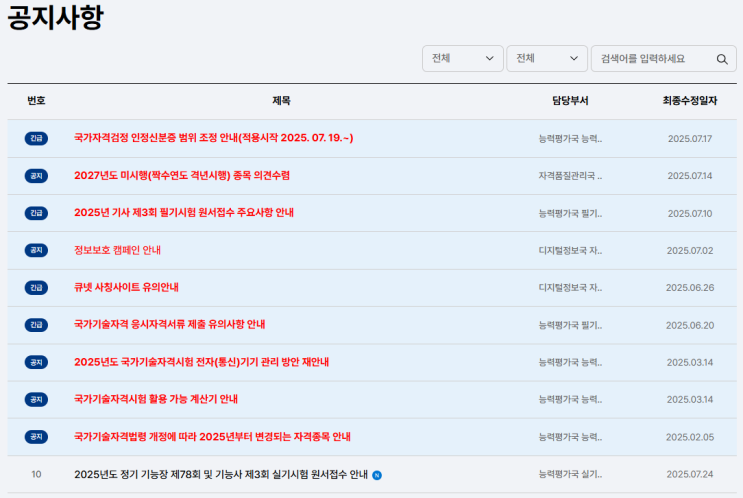The image size is (743, 498).
Task: Click 공지 badge of 전자(통신)기기 관리 row
Action: point(36,362)
